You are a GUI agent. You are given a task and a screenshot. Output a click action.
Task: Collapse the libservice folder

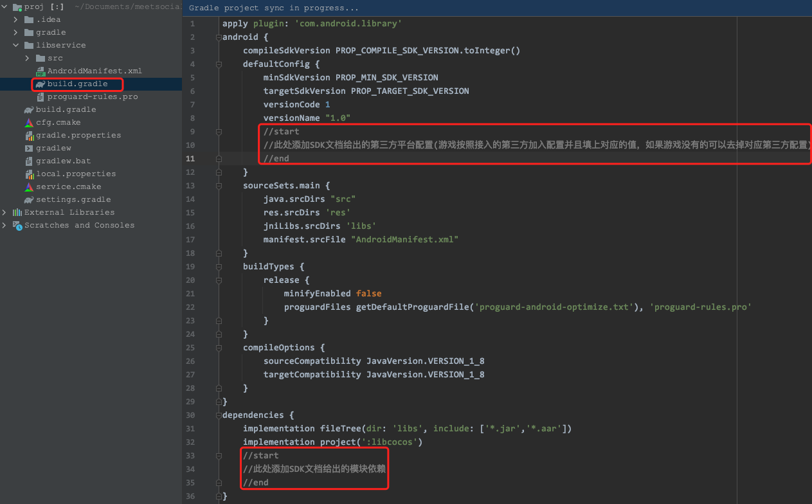point(16,45)
